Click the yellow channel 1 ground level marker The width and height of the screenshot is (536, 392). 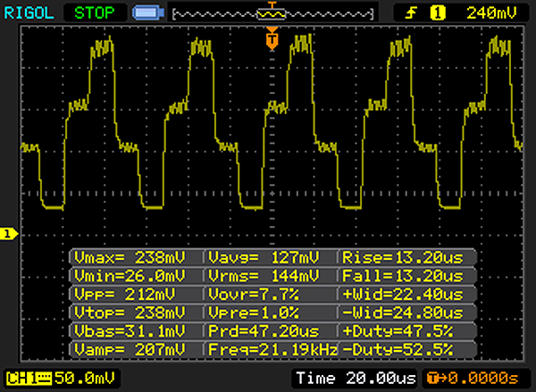click(9, 234)
